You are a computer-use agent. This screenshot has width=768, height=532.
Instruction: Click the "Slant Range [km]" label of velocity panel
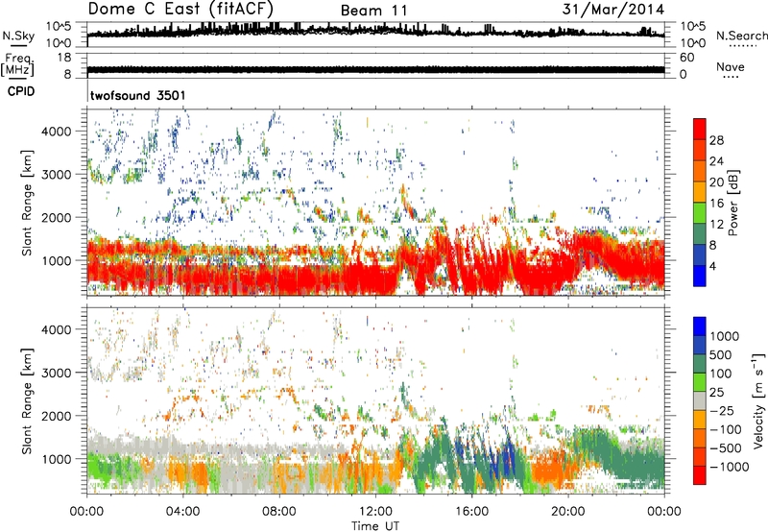point(28,400)
